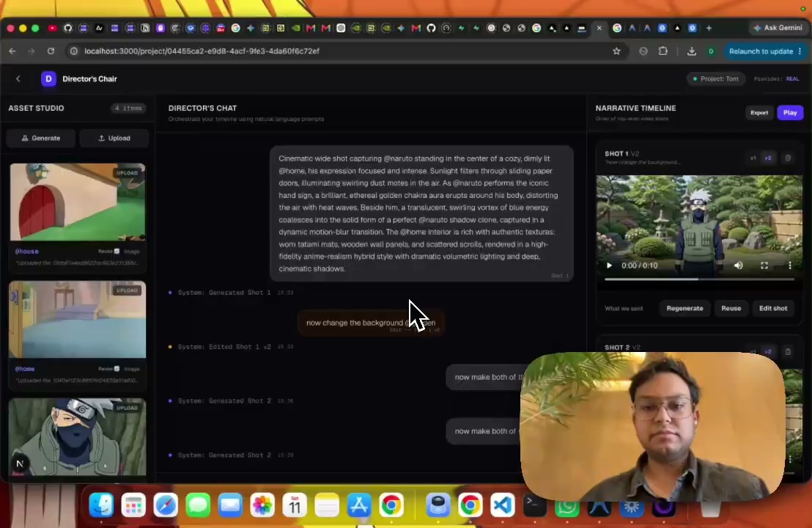The width and height of the screenshot is (812, 528).
Task: Go back using the app's back chevron
Action: 18,78
